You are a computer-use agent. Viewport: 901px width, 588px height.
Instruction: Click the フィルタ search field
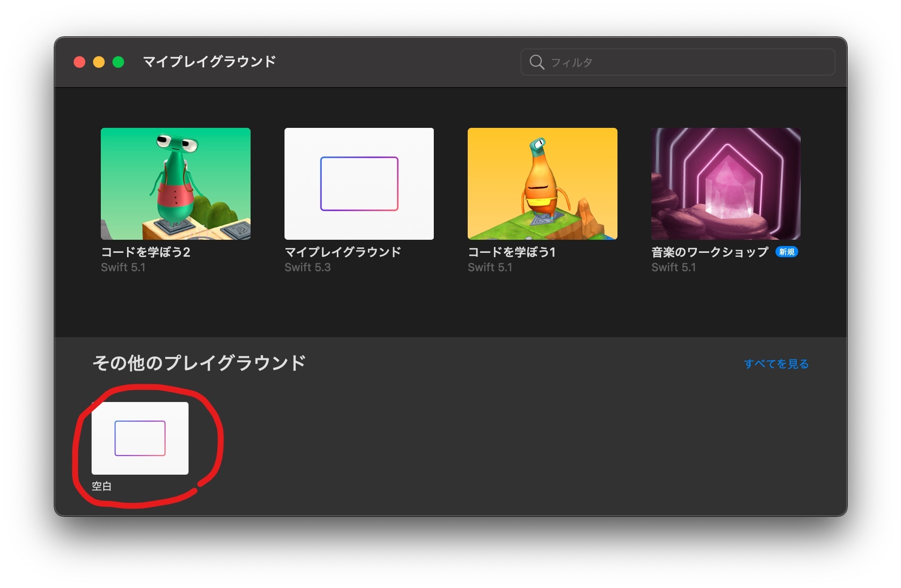tap(678, 62)
